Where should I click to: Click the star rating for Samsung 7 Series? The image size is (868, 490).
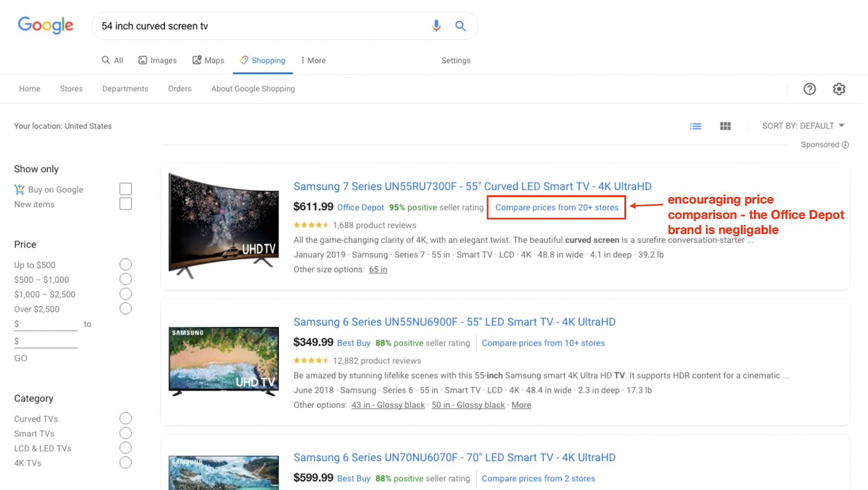point(311,225)
